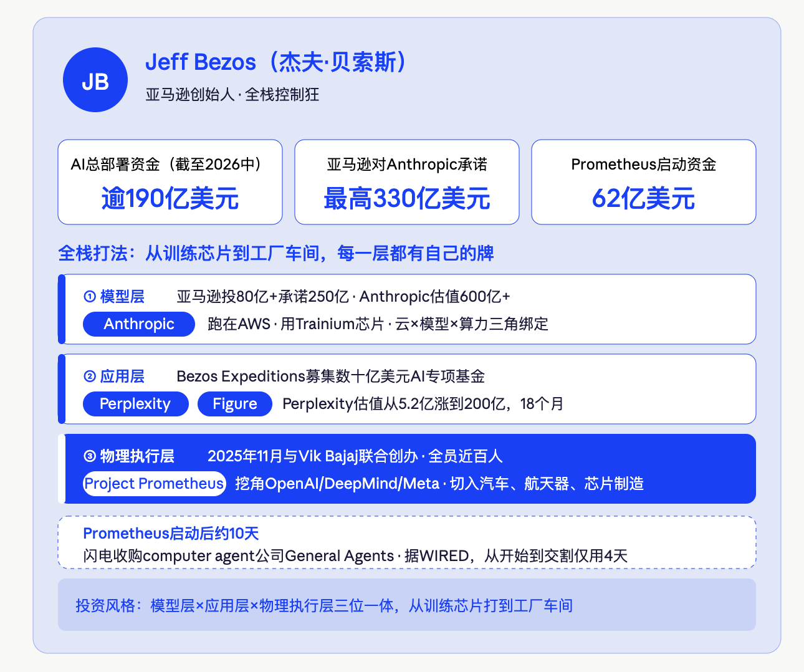
Task: Click the Prometheus启动后约10天 heading
Action: coord(171,534)
